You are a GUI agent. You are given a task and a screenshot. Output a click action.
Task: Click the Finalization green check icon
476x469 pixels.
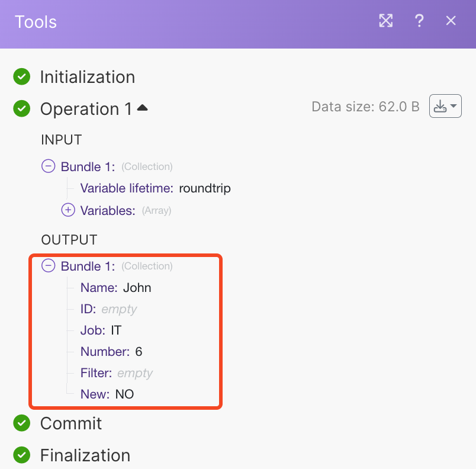22,455
